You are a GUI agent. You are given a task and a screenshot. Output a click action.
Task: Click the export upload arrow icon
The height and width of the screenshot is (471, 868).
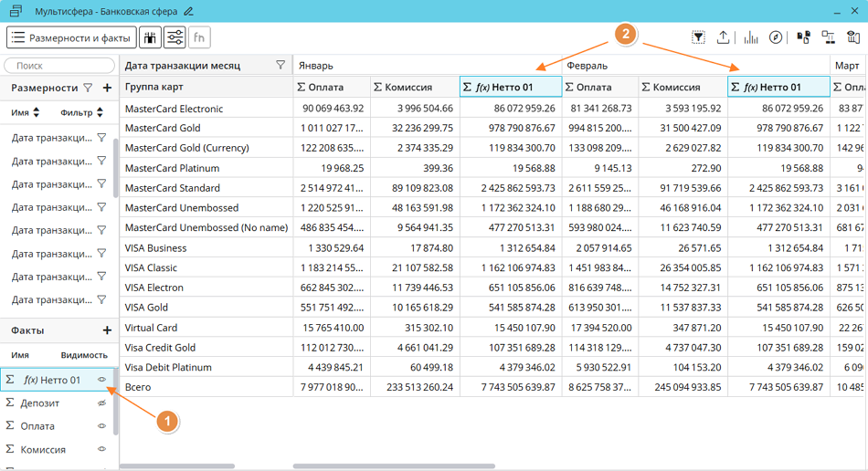point(724,37)
